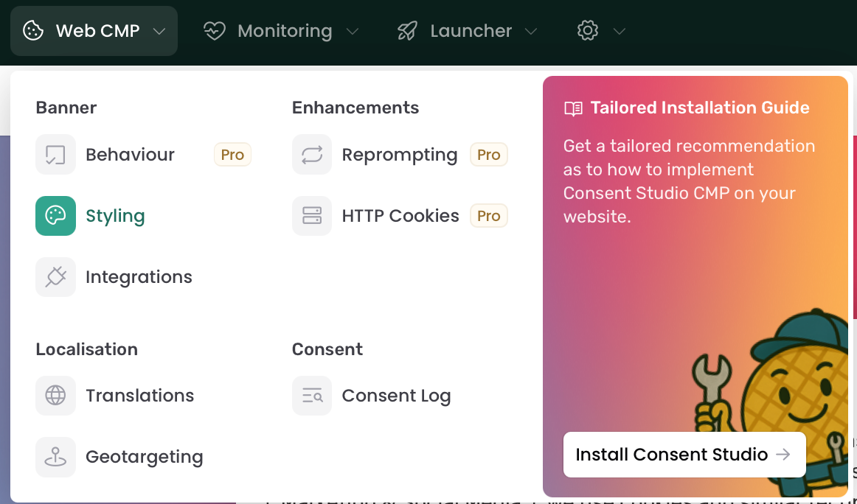Open the Launcher menu
Screen dimensions: 857x504
468,31
